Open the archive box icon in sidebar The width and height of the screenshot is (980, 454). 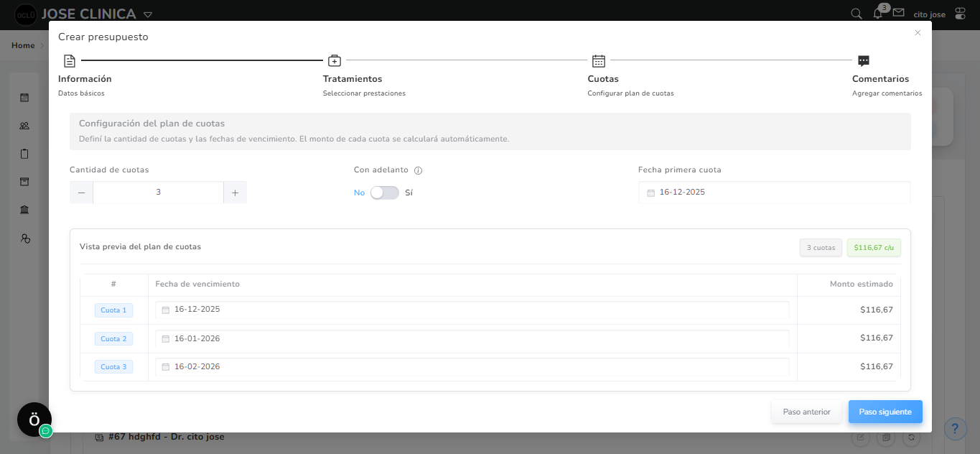(x=24, y=182)
